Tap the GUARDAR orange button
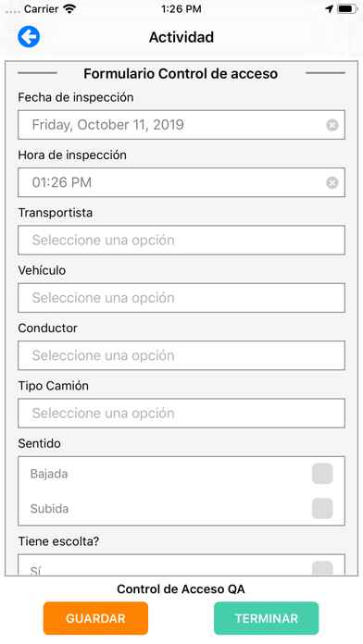The image size is (363, 644). point(95,618)
